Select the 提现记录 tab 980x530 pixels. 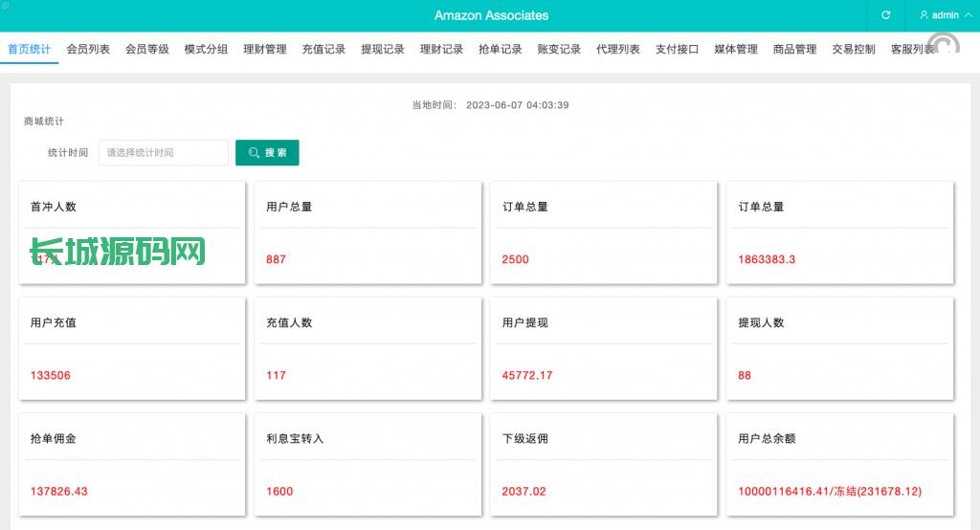[383, 50]
